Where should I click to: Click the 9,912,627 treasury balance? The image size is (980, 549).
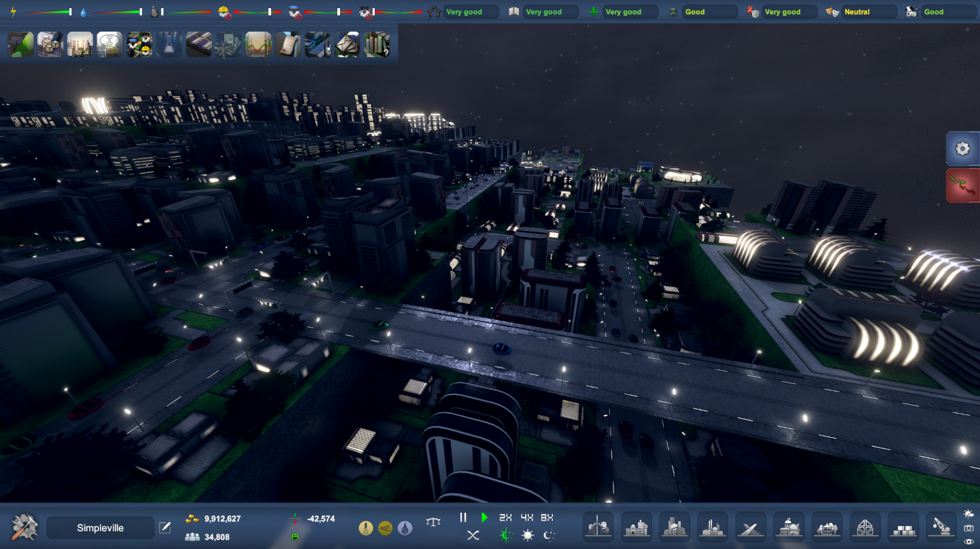click(x=222, y=518)
